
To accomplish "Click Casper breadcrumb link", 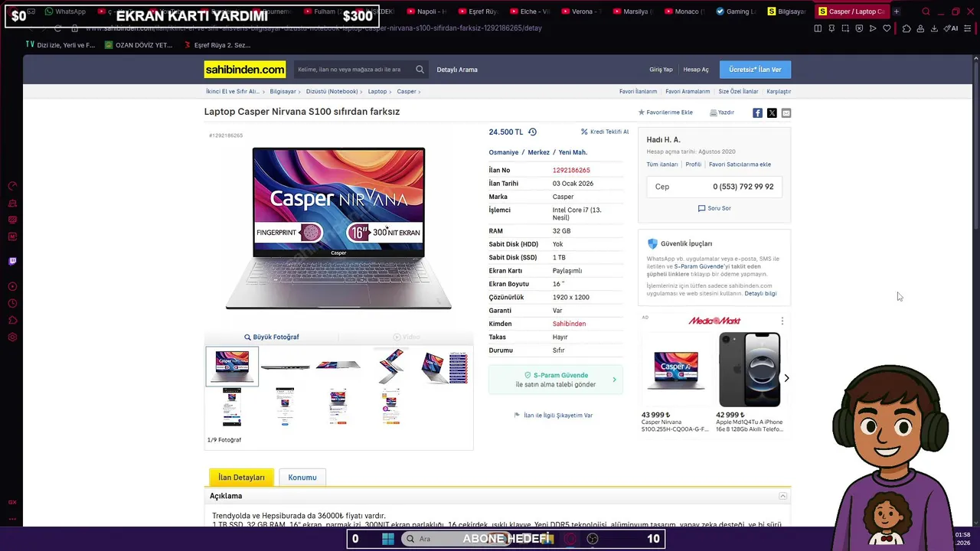I will pos(407,91).
